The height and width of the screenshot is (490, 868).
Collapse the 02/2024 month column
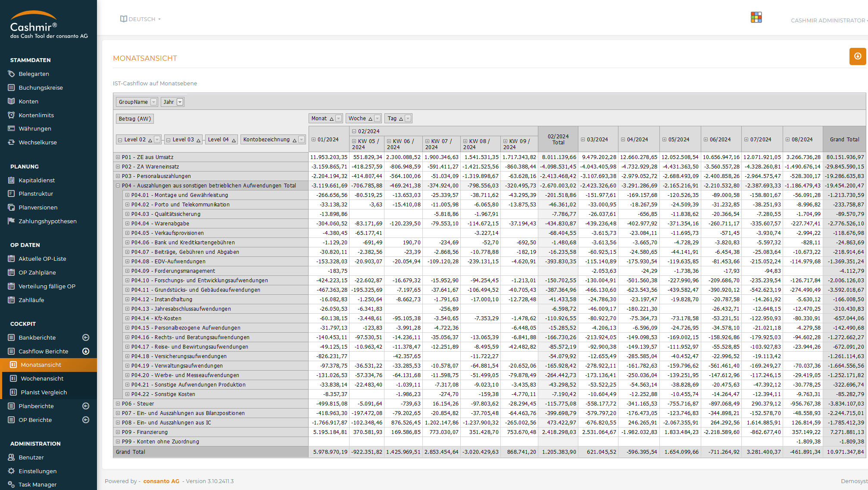coord(354,131)
